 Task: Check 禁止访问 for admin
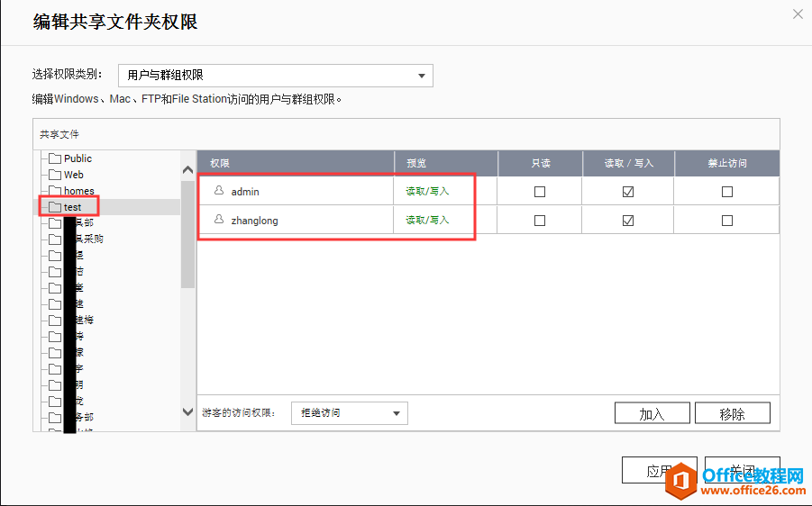tap(727, 192)
